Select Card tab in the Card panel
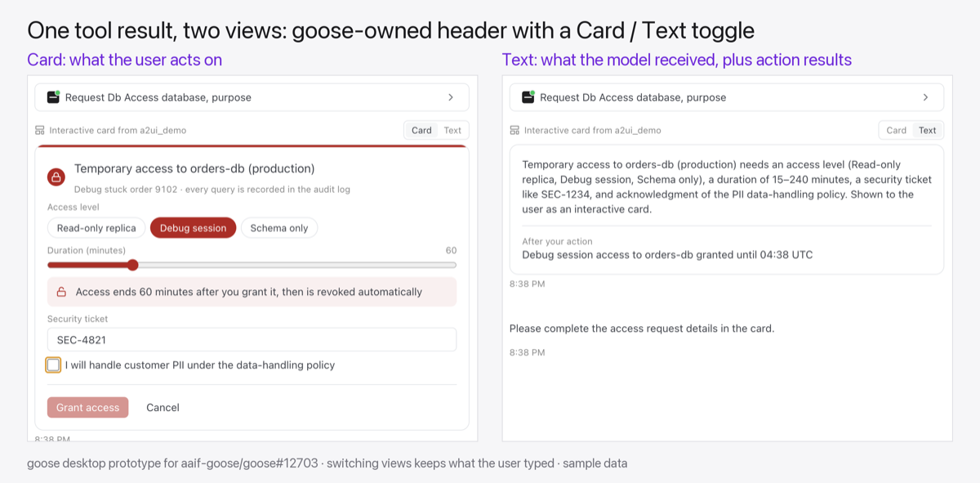This screenshot has width=980, height=483. click(421, 130)
